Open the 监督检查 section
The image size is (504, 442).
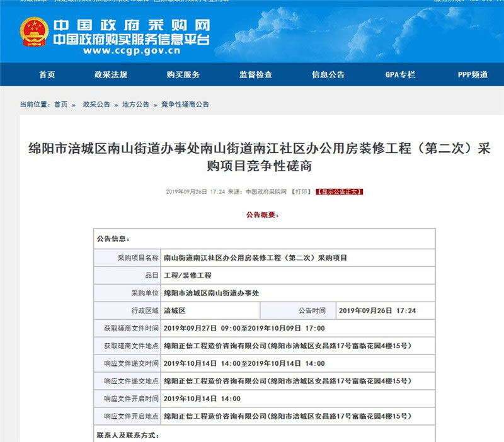point(256,75)
